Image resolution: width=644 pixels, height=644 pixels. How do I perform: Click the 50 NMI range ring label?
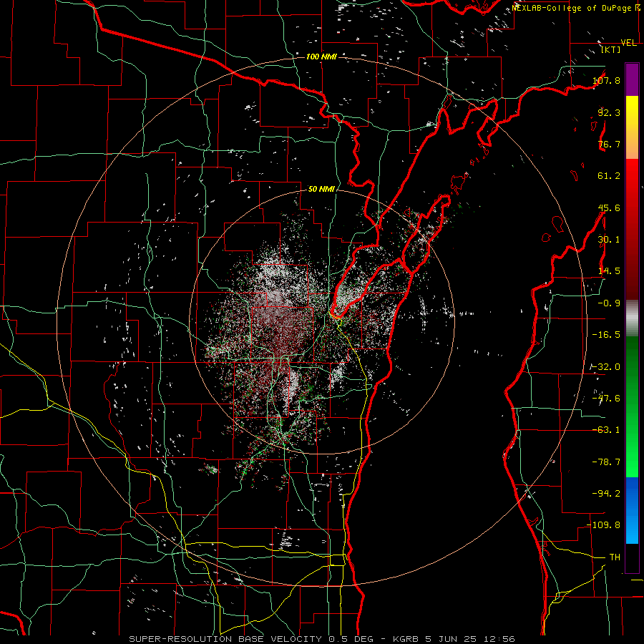(321, 190)
